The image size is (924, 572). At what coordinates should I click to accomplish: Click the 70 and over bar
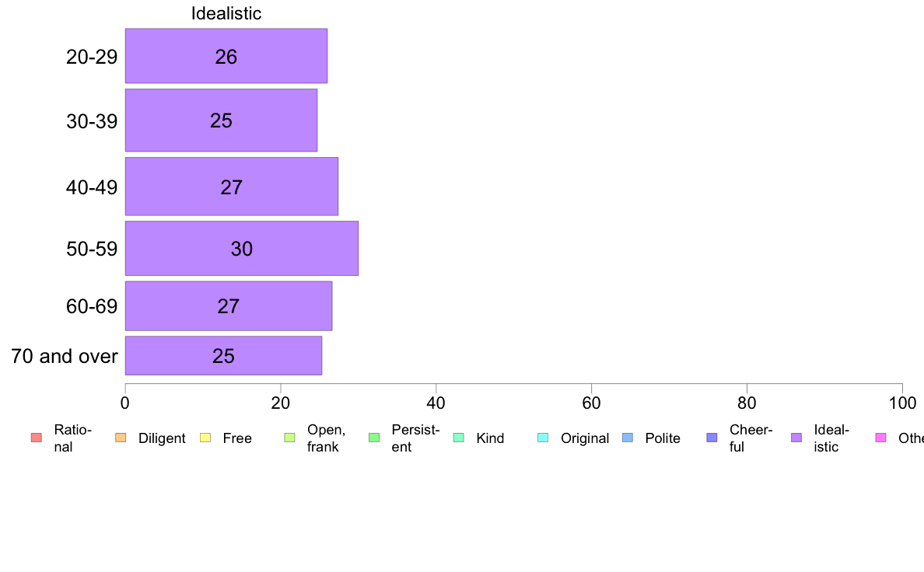tap(223, 356)
